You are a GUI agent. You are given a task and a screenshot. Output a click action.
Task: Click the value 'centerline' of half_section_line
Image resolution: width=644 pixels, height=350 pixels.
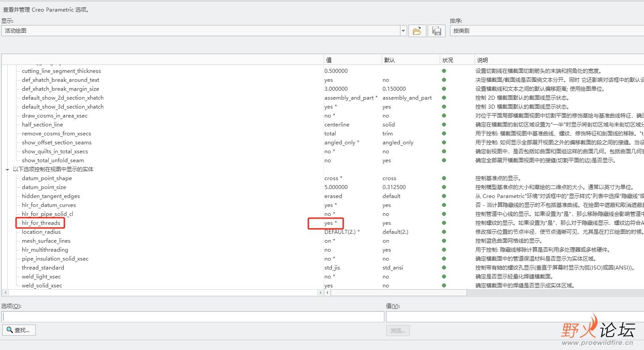[337, 125]
